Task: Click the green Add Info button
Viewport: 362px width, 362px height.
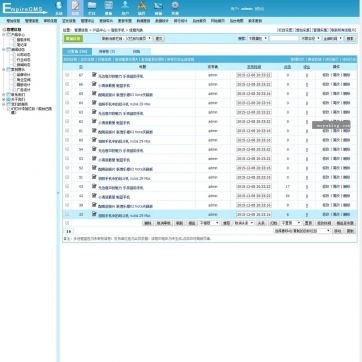Action: (x=73, y=39)
